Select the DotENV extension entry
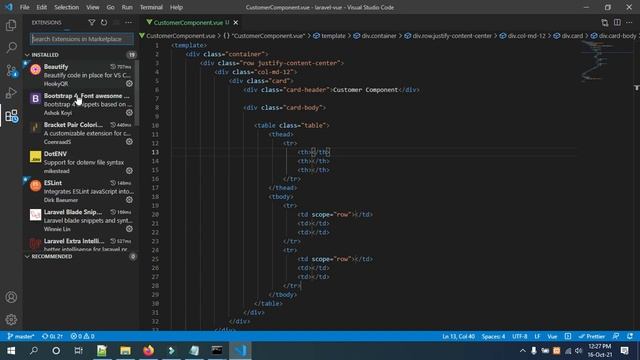Screen dimensions: 640x360 81,162
